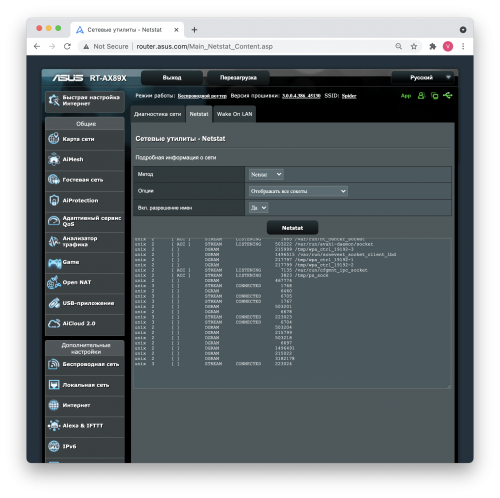Image resolution: width=500 pixels, height=498 pixels.
Task: Open the Open NAT icon
Action: [54, 283]
